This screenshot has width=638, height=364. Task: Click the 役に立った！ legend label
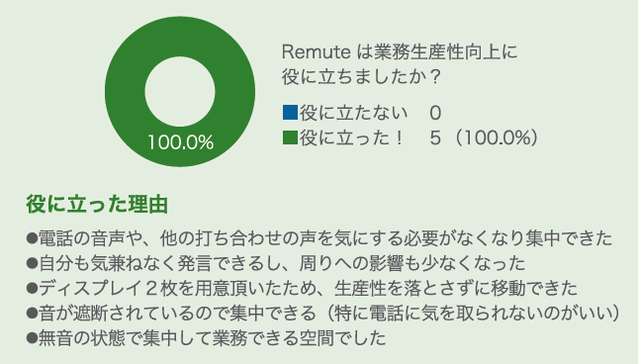[x=352, y=137]
